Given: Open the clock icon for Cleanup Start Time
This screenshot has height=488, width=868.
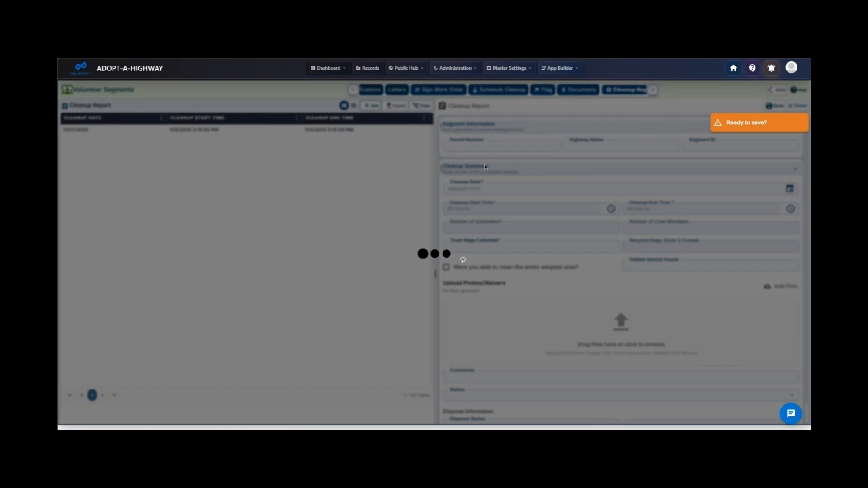Looking at the screenshot, I should click(611, 209).
